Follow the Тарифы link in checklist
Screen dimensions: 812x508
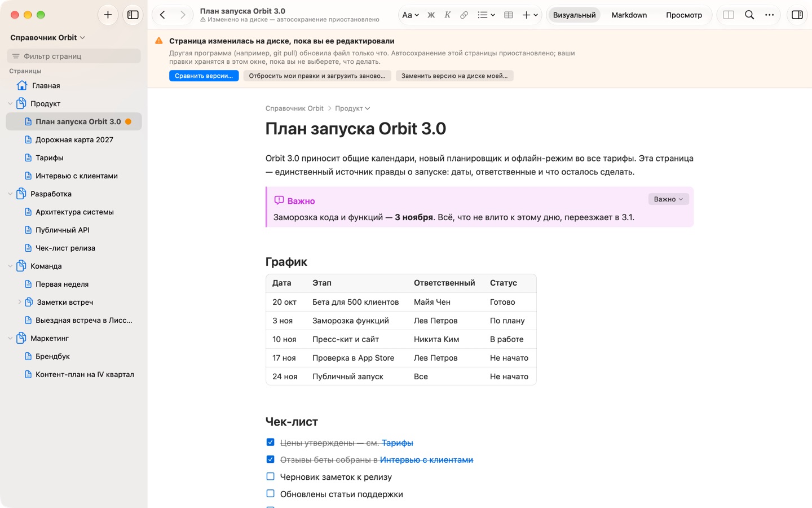(x=398, y=443)
